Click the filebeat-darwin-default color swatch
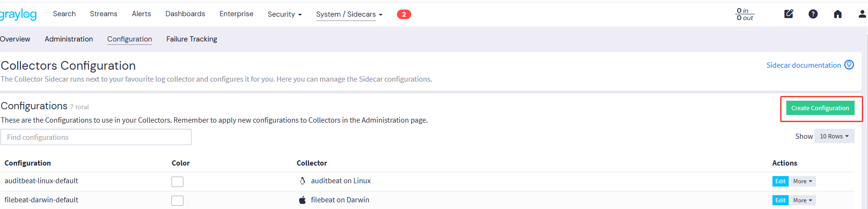868x209 pixels. (x=177, y=200)
